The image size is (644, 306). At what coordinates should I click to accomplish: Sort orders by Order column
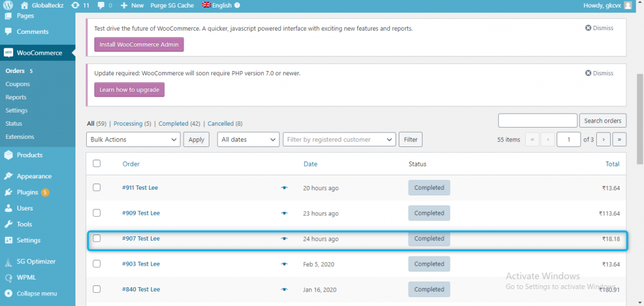[131, 163]
